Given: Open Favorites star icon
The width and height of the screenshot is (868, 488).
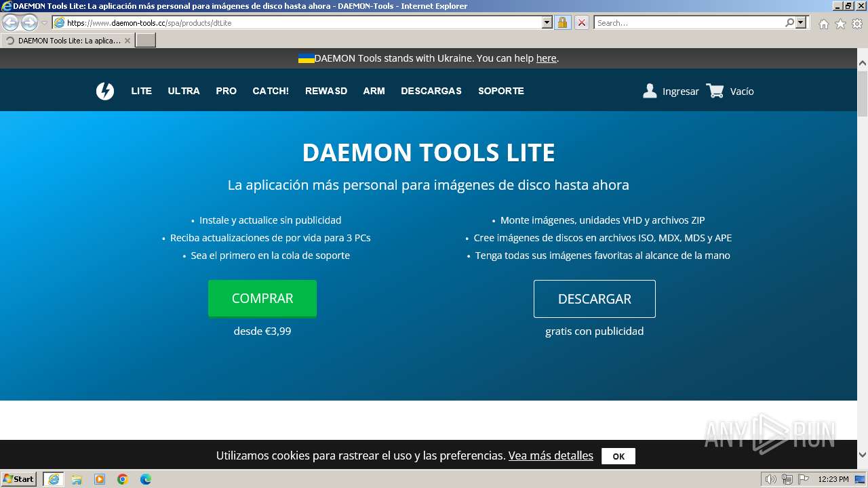Looking at the screenshot, I should (840, 24).
